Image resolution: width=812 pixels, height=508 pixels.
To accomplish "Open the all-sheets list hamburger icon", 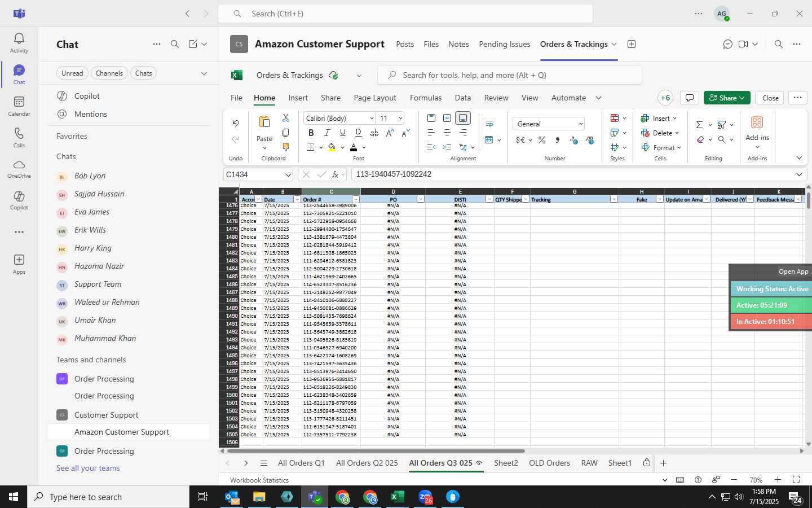I will [x=263, y=463].
